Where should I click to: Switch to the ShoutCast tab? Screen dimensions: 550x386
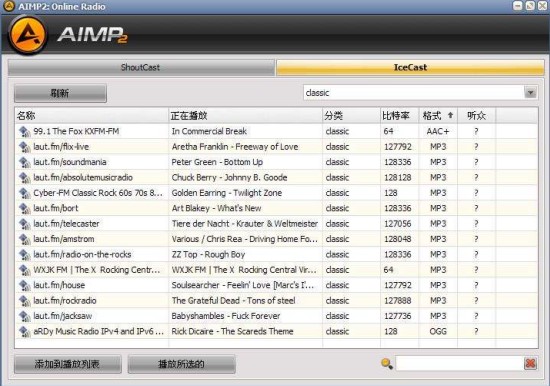click(141, 67)
